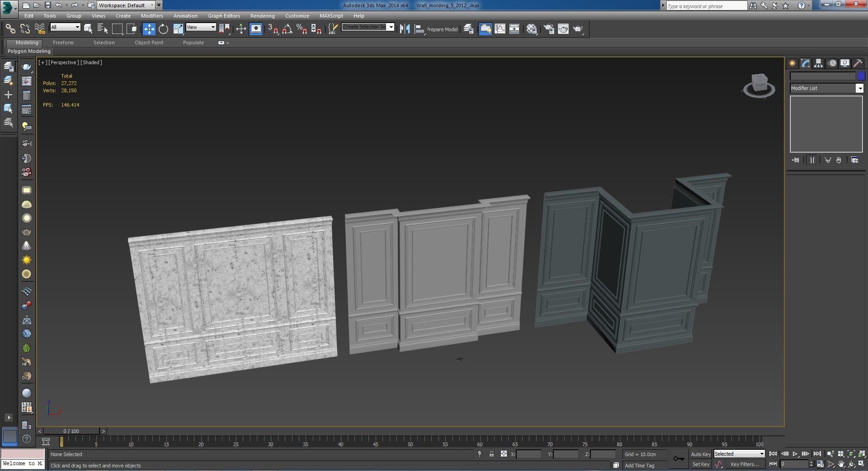
Task: Select the Select and Link tool
Action: (10, 29)
